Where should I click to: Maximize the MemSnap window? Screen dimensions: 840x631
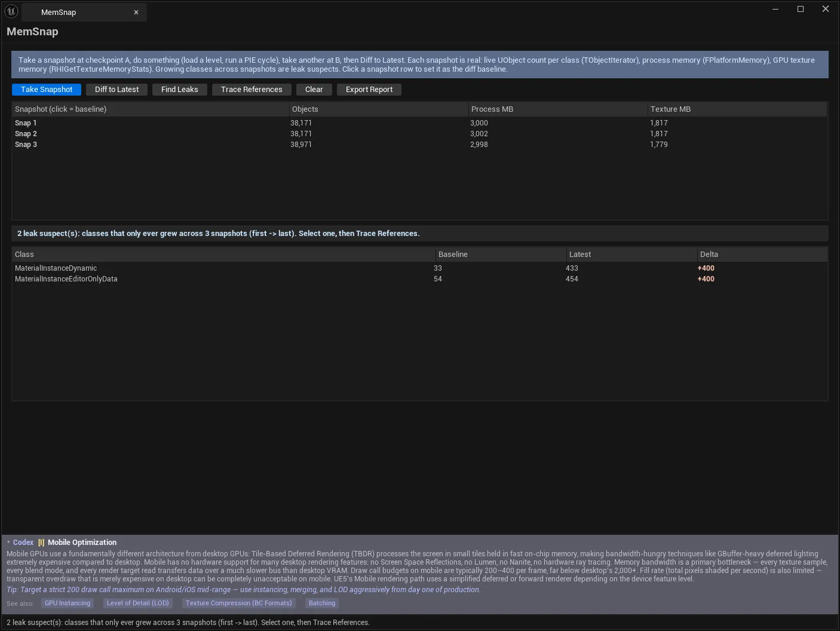(801, 9)
